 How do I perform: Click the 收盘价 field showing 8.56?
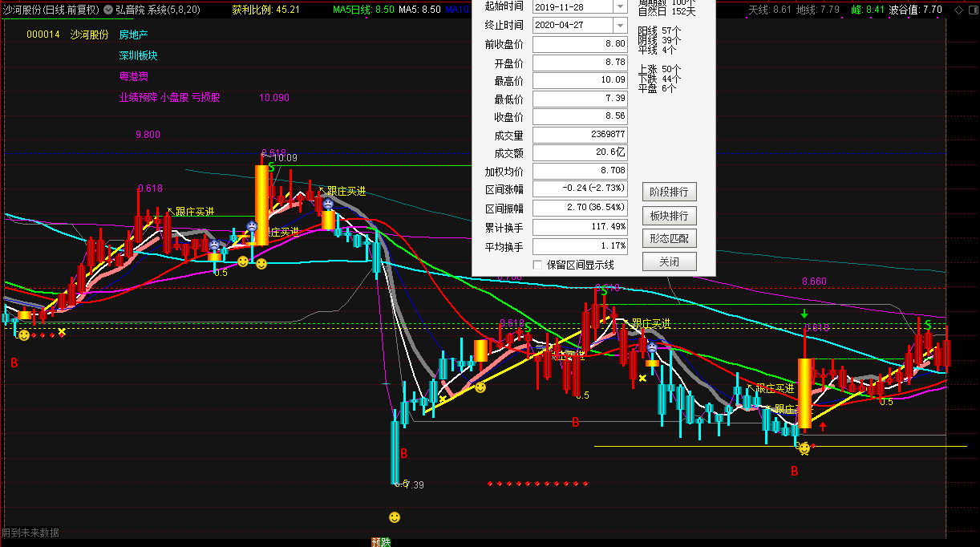(x=581, y=117)
